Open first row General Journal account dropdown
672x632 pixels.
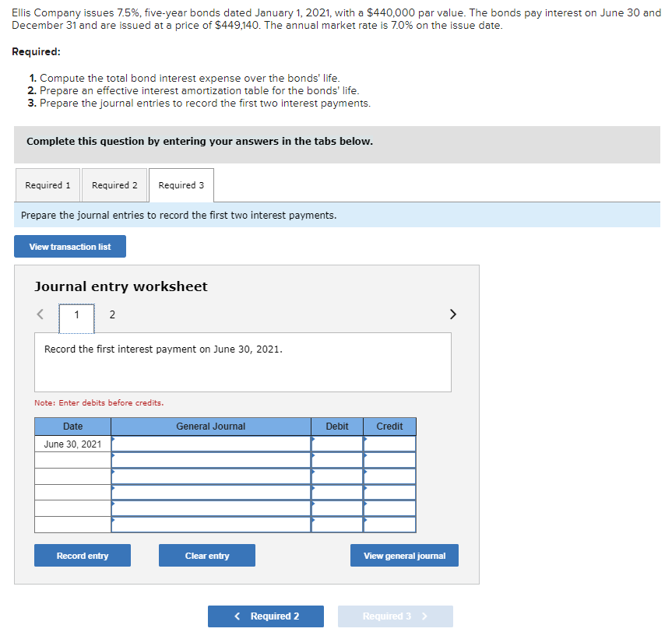(211, 444)
